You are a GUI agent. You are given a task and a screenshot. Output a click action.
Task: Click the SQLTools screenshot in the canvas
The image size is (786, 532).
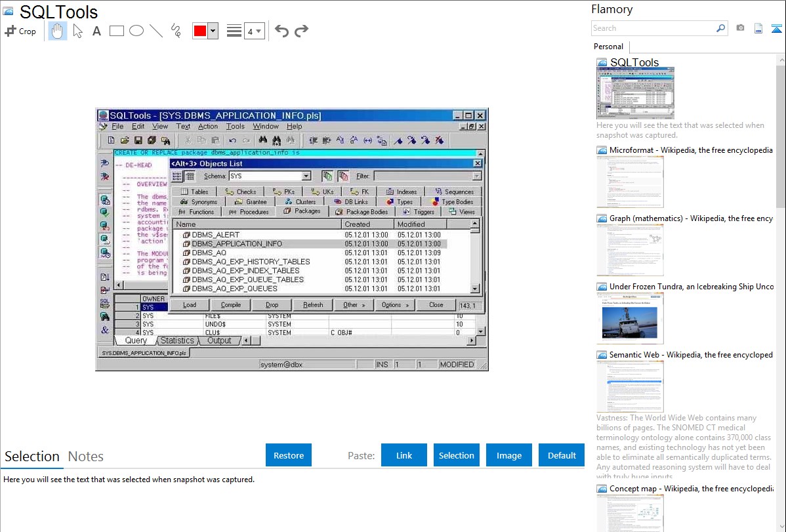(292, 239)
